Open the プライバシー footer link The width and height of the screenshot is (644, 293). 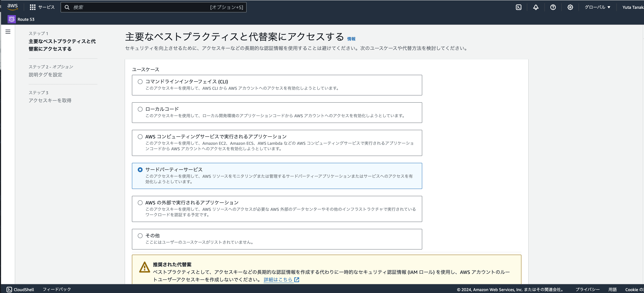click(x=588, y=290)
